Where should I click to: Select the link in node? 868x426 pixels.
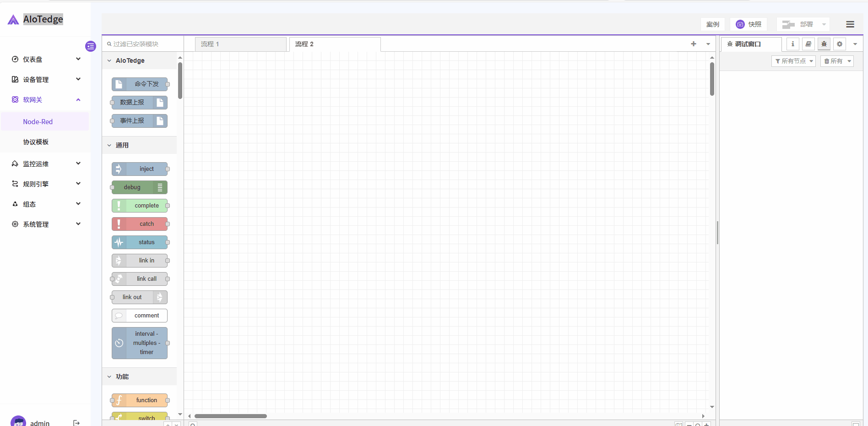point(140,261)
